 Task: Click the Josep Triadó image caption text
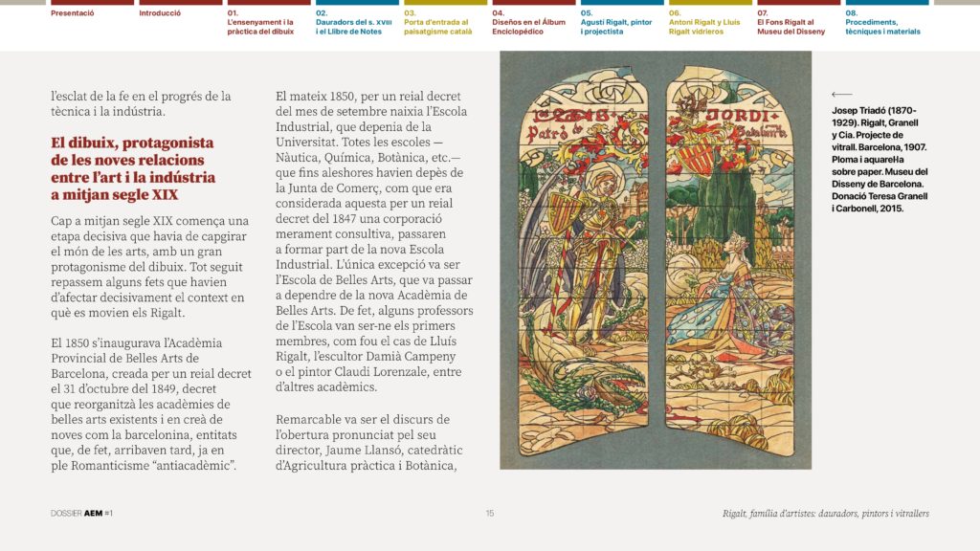tap(880, 159)
